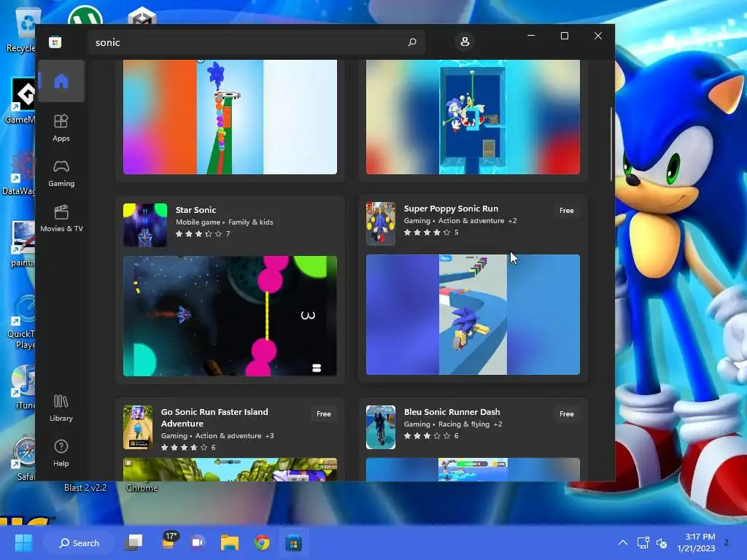Open File Explorer from the taskbar
The image size is (747, 560).
coord(230,542)
